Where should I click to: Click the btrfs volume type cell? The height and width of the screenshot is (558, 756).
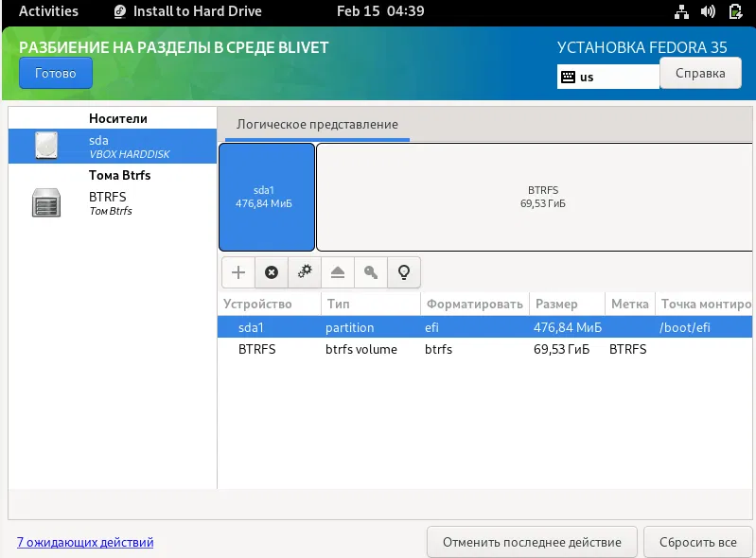click(x=361, y=349)
